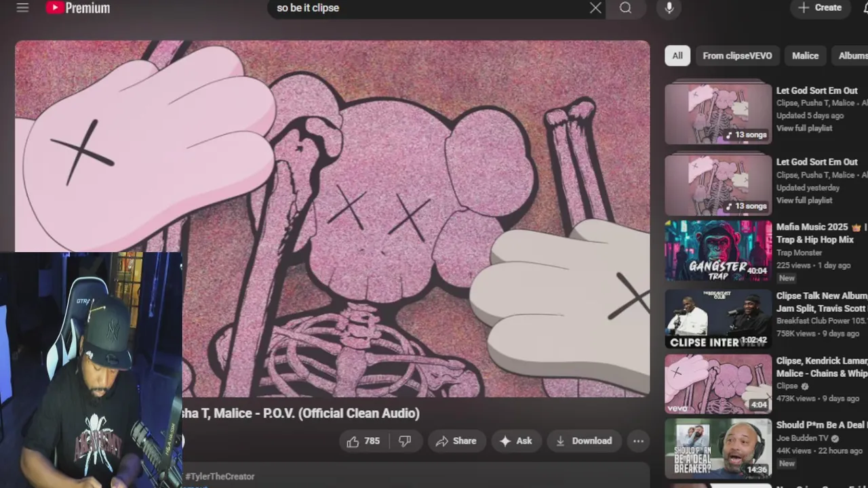Open 'Should P*rn Be A Deal' title

click(x=822, y=425)
